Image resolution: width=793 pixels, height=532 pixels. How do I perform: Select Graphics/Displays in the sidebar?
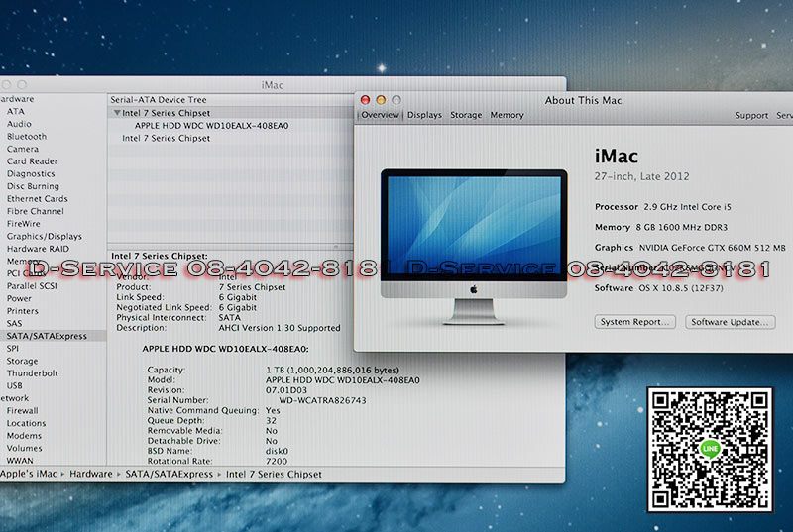point(44,236)
